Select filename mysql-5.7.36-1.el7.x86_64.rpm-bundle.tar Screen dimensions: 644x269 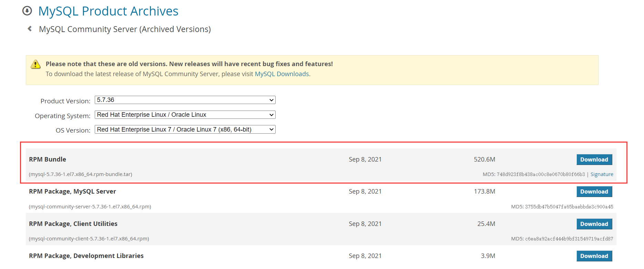81,174
